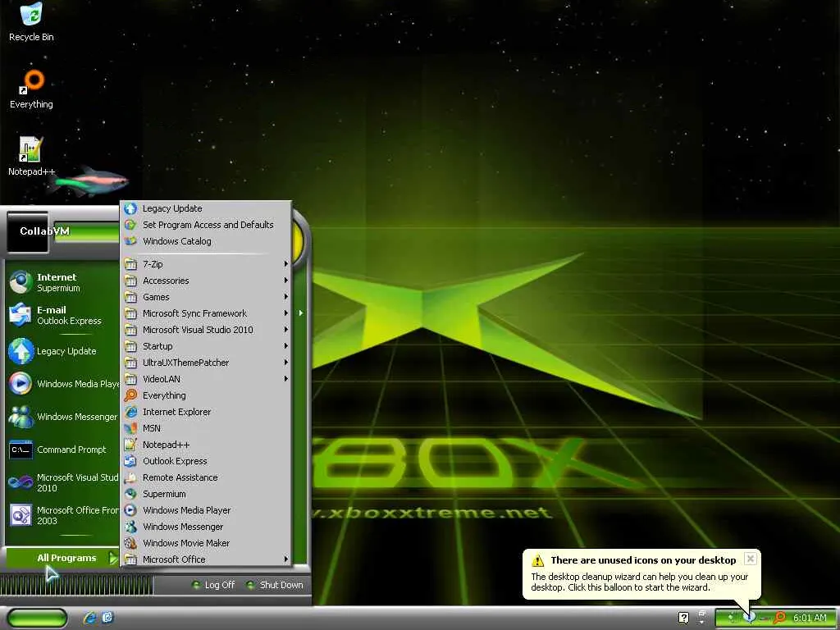
Task: Click the Supermium icon in programs list
Action: tap(130, 494)
